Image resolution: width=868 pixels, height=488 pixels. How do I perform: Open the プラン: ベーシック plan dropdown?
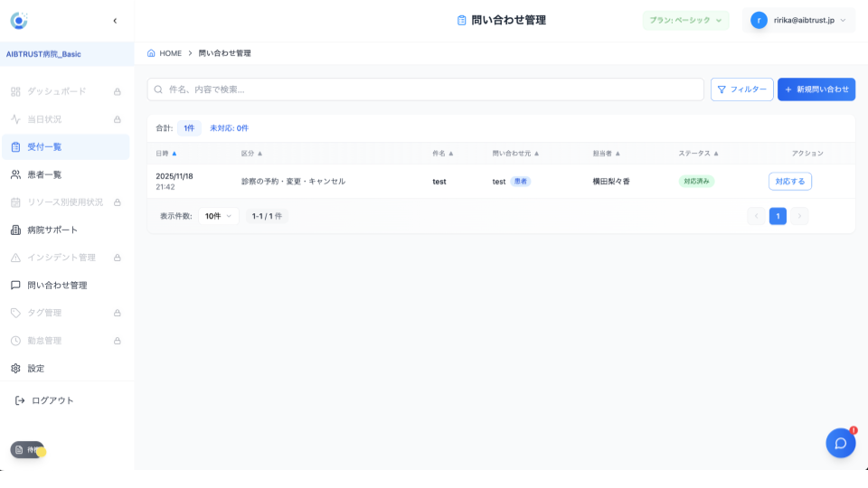point(685,21)
